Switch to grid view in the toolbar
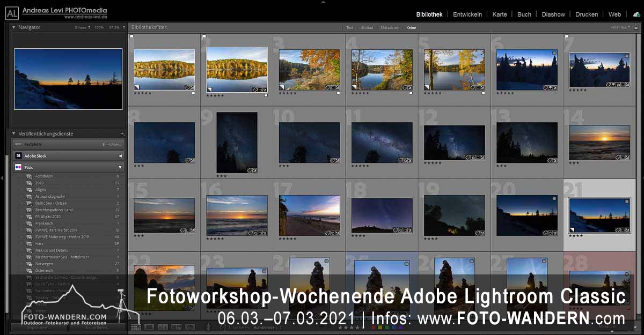The width and height of the screenshot is (644, 335). tap(136, 327)
